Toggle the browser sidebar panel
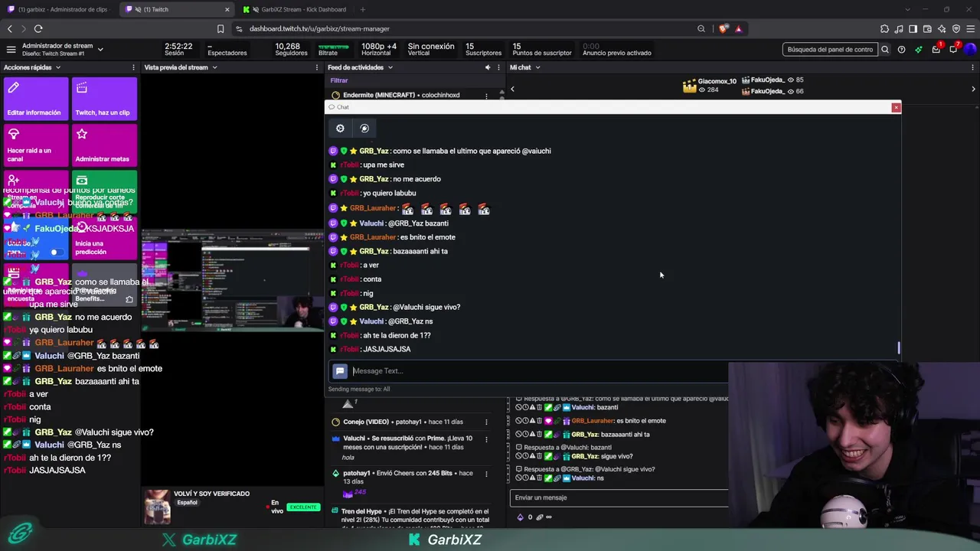 click(x=913, y=28)
